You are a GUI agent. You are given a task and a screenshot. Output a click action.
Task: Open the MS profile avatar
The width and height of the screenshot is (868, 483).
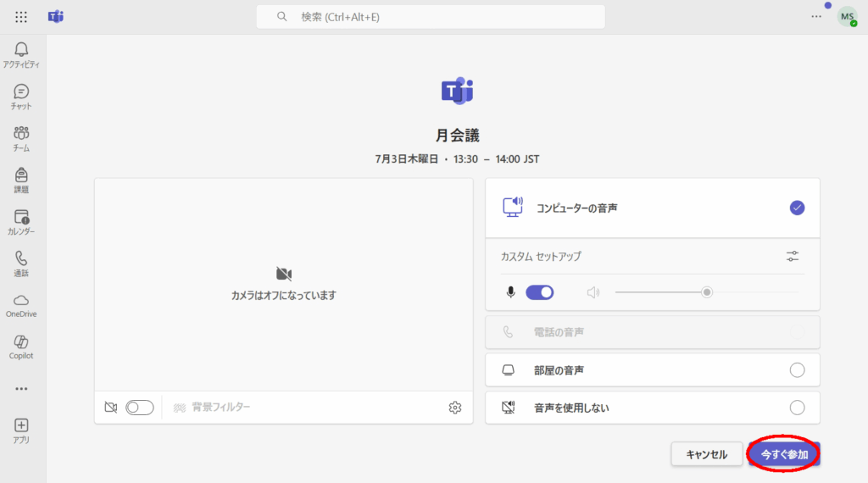(847, 17)
